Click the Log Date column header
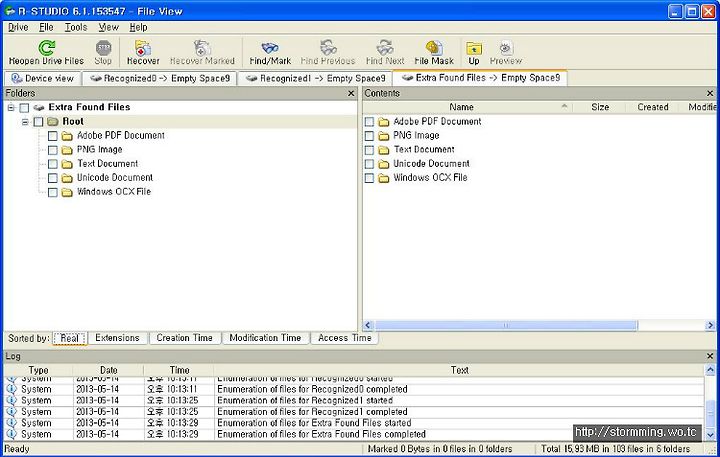 tap(108, 370)
